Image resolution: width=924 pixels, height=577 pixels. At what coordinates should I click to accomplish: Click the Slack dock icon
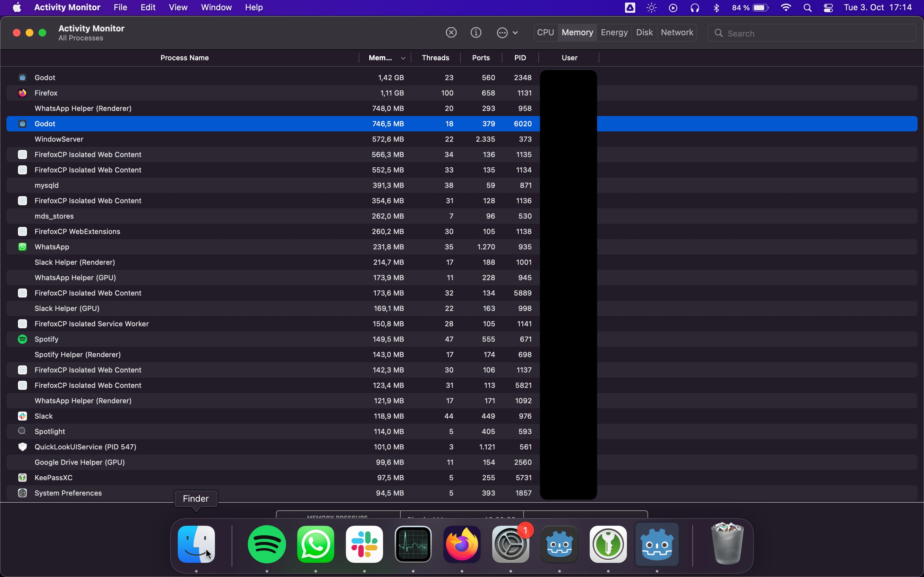[364, 544]
